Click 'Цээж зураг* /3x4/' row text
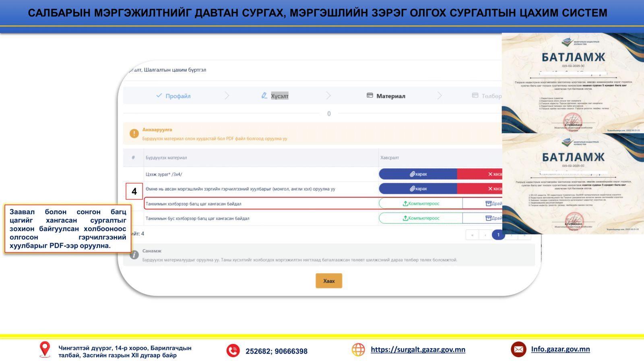The height and width of the screenshot is (362, 644). click(164, 174)
